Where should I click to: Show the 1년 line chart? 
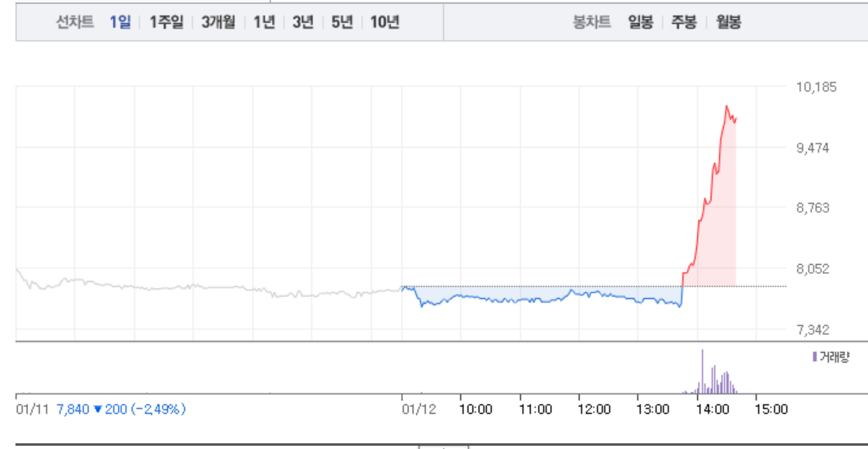coord(264,22)
